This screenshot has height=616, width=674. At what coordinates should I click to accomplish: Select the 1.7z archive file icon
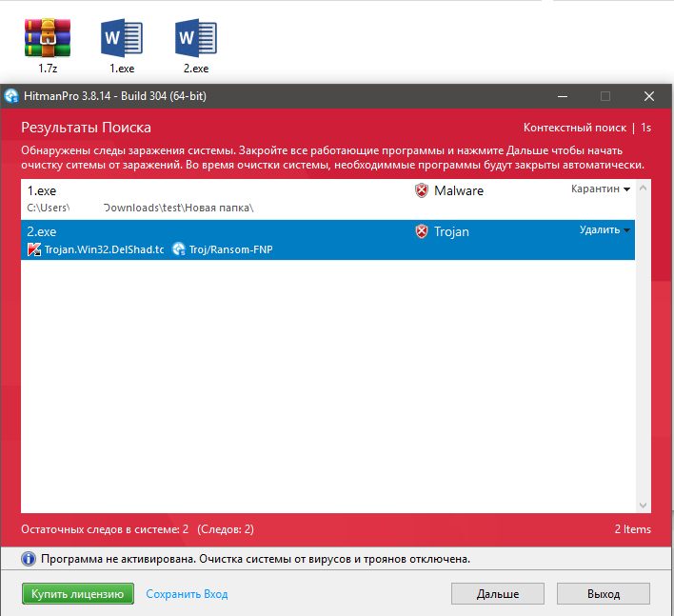coord(48,38)
